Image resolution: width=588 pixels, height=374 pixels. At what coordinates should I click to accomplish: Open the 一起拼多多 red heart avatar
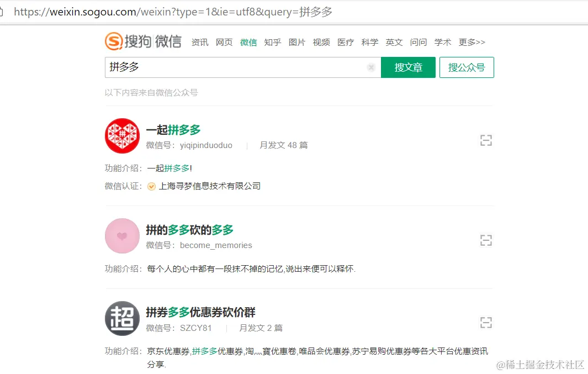tap(122, 136)
